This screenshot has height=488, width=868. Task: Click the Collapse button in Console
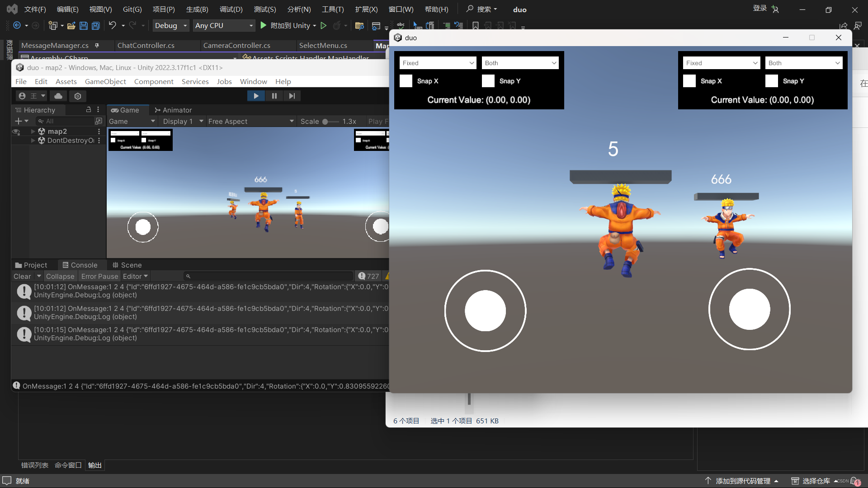point(60,276)
